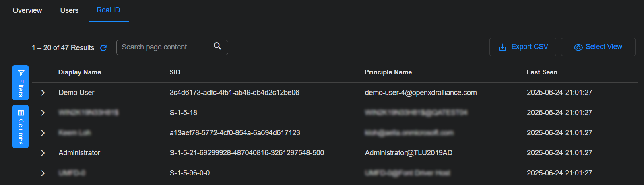Screen dimensions: 644x185
Task: Click the refresh results icon
Action: coord(103,48)
